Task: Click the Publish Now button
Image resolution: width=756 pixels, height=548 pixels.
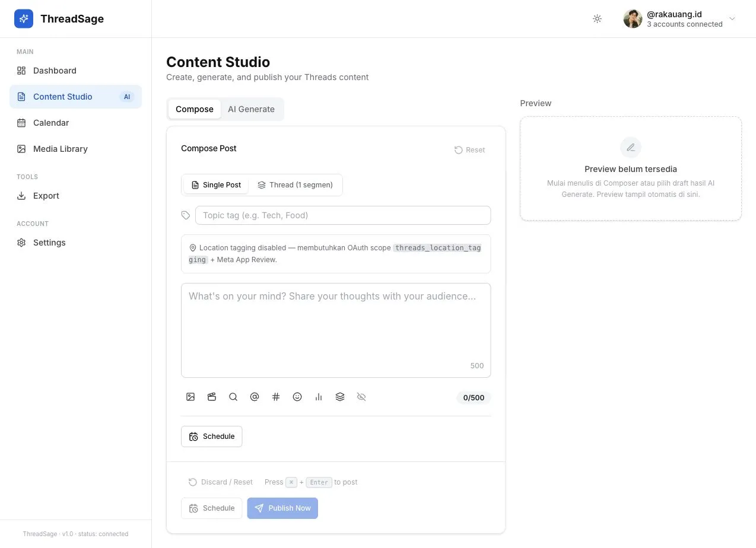Action: coord(282,508)
